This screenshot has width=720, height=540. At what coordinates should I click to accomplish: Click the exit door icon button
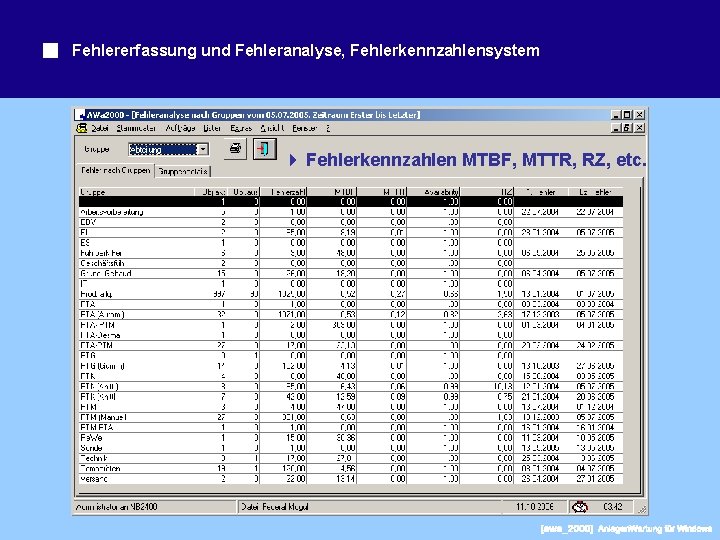[264, 149]
